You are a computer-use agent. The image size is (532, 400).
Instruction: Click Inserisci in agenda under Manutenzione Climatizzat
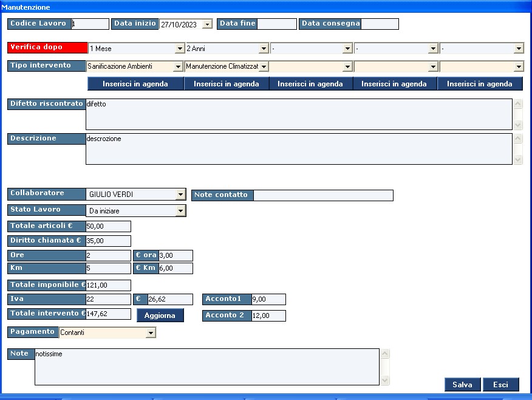pos(227,84)
